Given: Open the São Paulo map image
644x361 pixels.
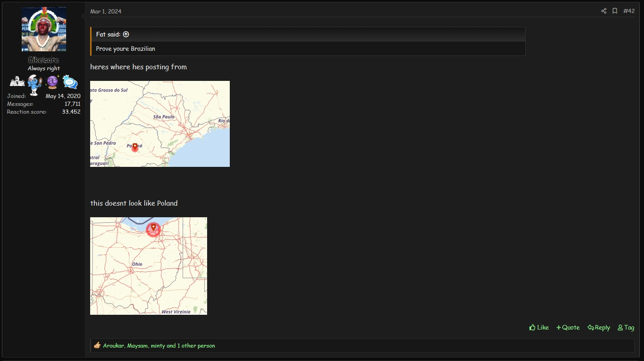Looking at the screenshot, I should tap(159, 124).
